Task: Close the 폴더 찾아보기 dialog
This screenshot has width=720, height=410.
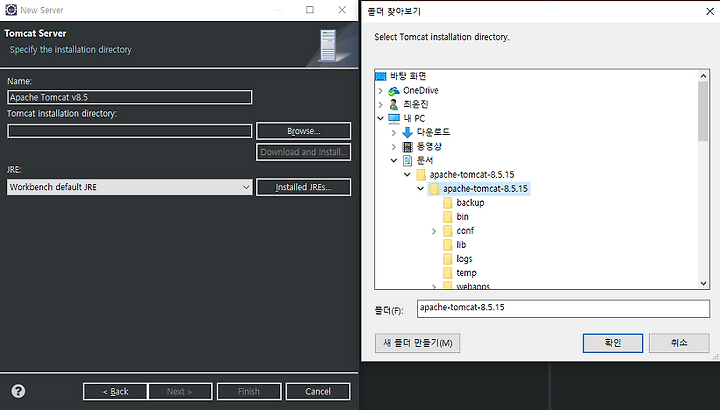Action: 709,11
